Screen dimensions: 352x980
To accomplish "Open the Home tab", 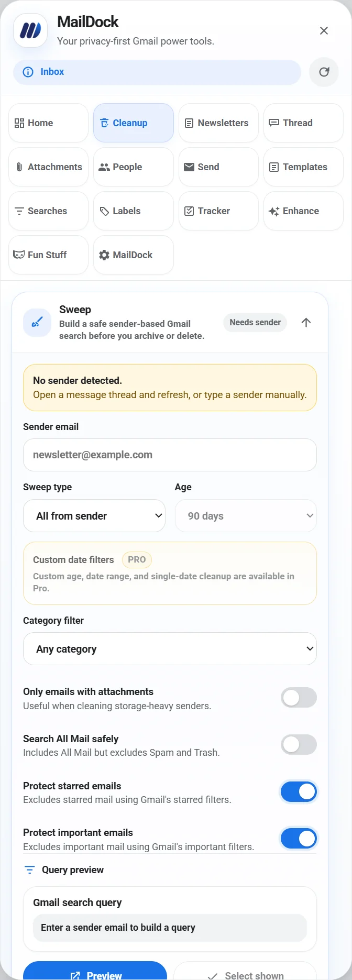I will pos(48,123).
